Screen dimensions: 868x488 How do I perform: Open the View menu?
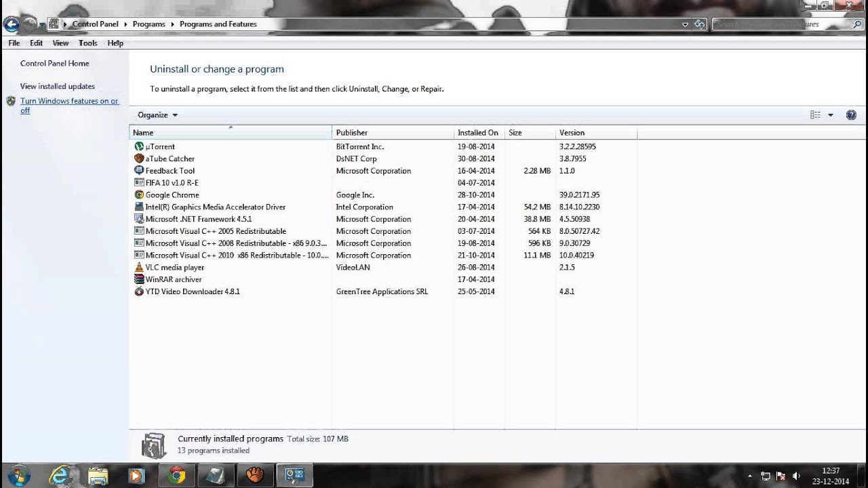click(x=60, y=43)
